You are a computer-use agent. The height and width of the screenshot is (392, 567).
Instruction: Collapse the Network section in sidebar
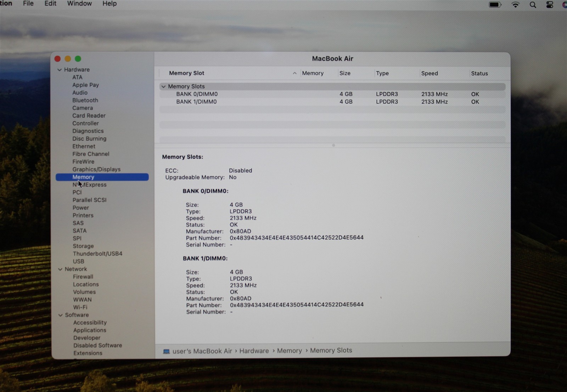(x=60, y=269)
